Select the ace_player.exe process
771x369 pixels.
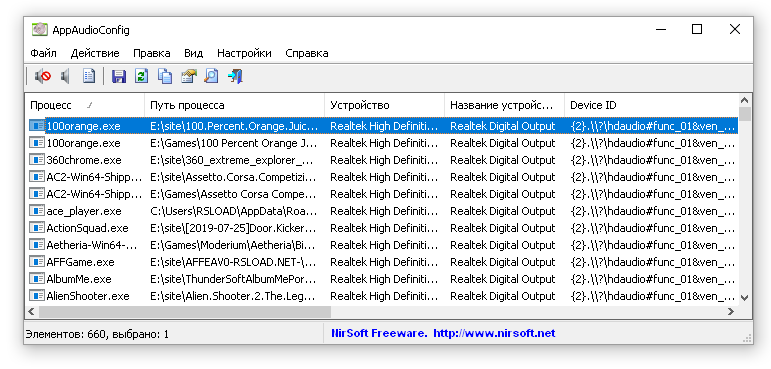pyautogui.click(x=84, y=211)
